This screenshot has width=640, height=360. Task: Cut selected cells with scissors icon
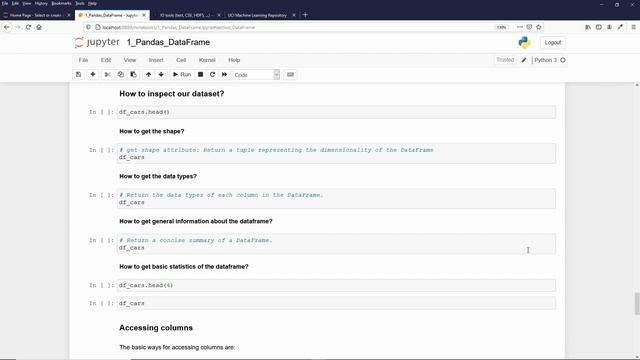pos(107,75)
